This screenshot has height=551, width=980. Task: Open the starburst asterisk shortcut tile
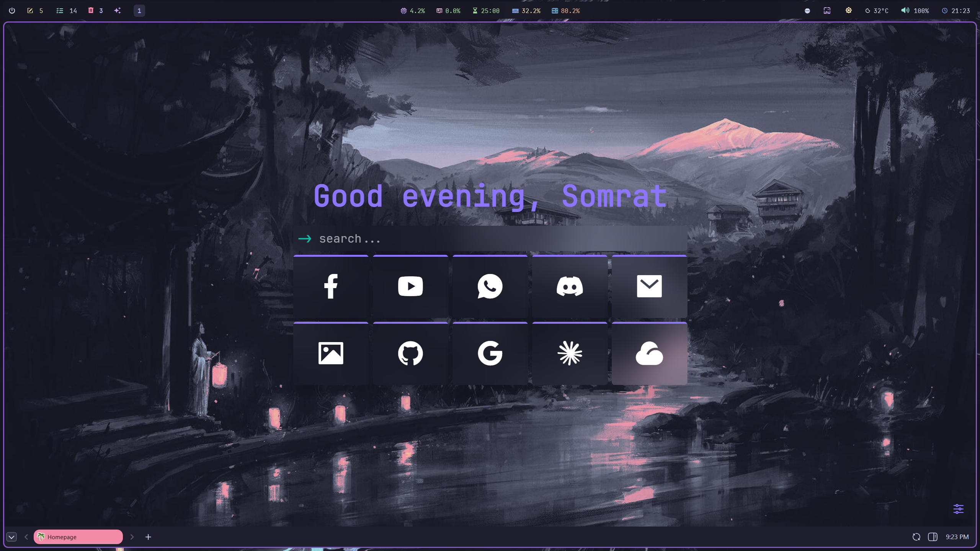click(x=570, y=353)
